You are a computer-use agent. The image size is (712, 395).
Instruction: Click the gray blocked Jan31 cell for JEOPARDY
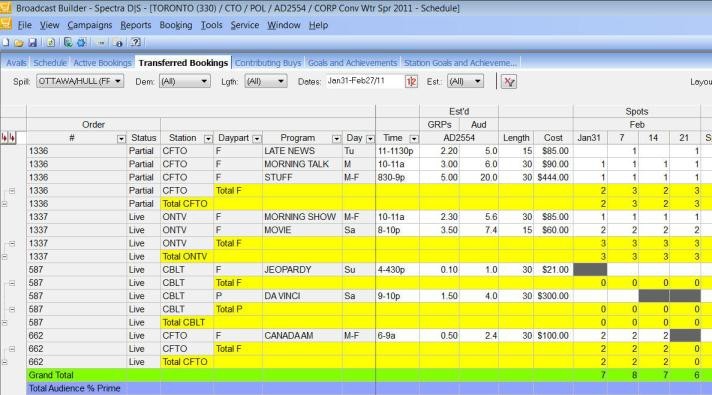tap(590, 270)
